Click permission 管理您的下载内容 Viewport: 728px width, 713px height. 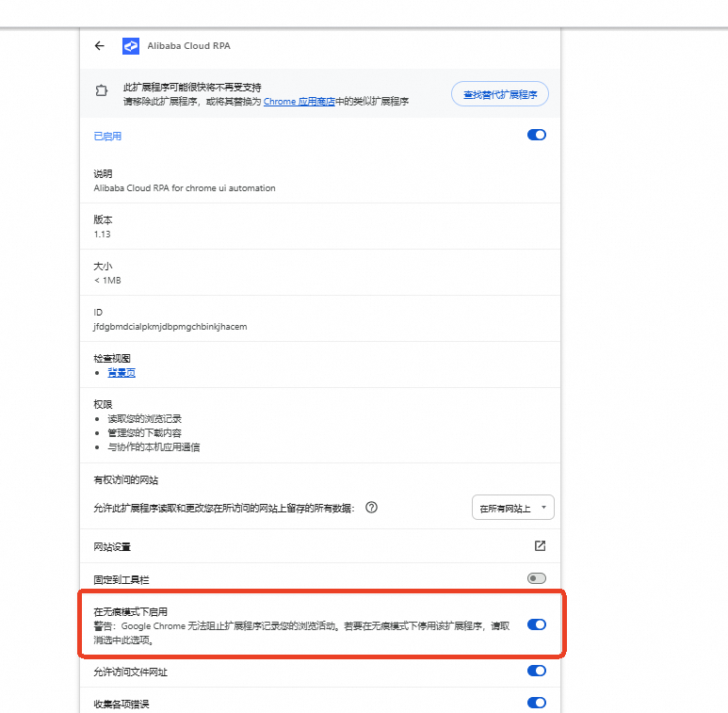[x=144, y=433]
